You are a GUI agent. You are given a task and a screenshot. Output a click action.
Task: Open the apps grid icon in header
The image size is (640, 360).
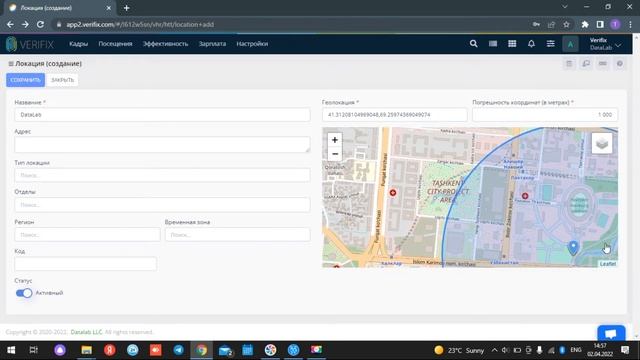[x=512, y=44]
